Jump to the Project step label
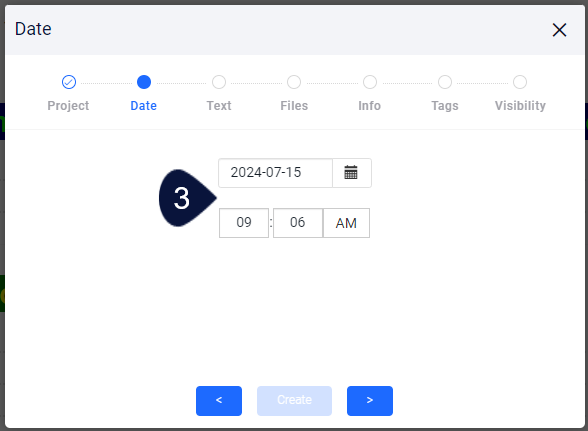This screenshot has height=431, width=588. [x=68, y=106]
